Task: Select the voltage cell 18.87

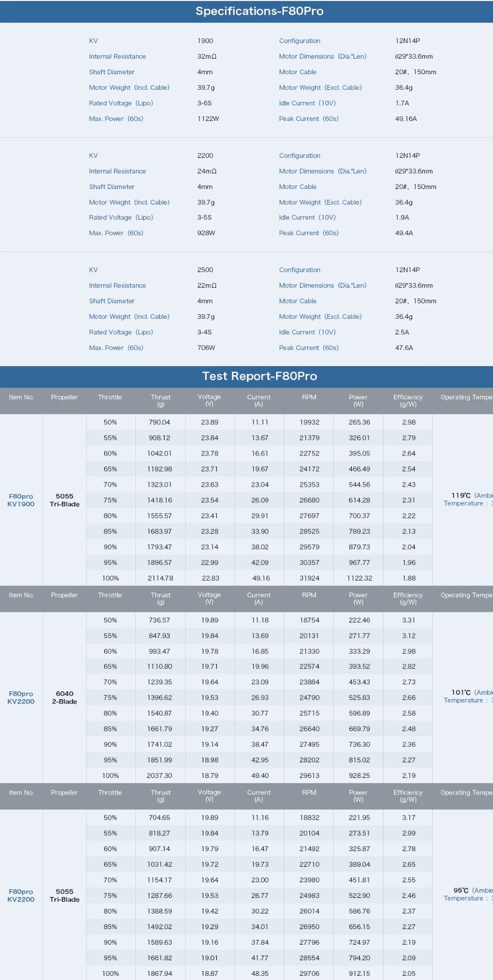Action: click(x=210, y=973)
